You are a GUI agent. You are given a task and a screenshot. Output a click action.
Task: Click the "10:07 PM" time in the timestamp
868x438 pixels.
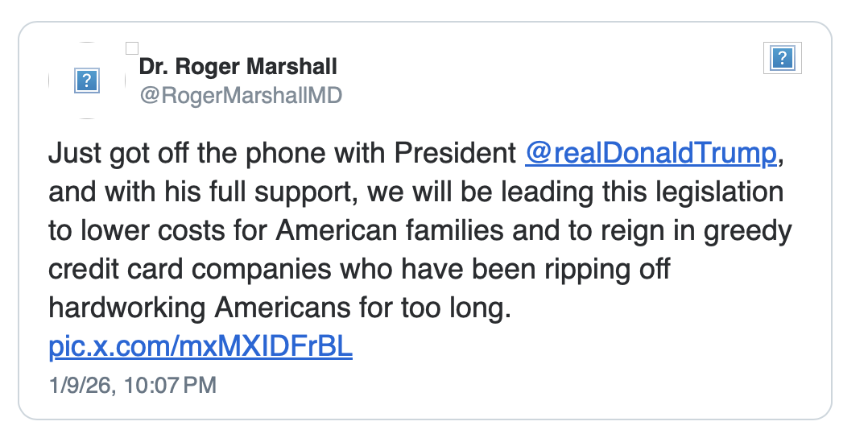[171, 386]
